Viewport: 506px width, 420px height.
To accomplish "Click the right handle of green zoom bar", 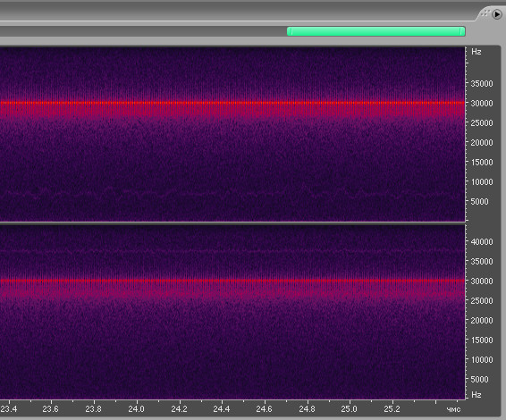I will click(462, 31).
